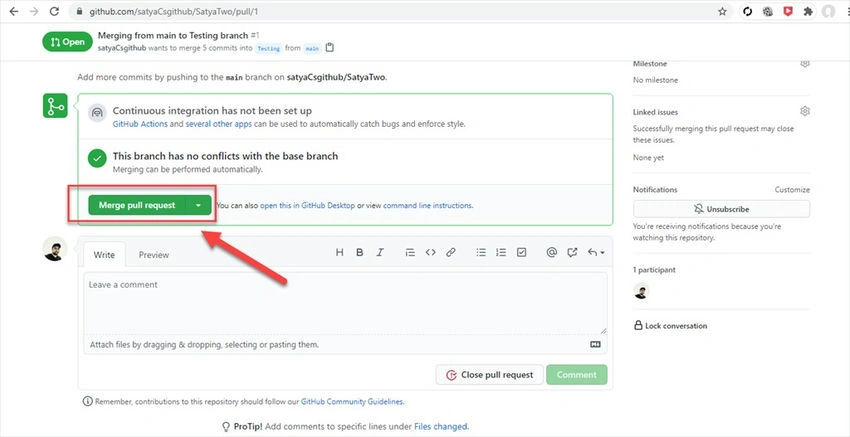This screenshot has height=437, width=850.
Task: Click the pull request title text
Action: (x=173, y=35)
